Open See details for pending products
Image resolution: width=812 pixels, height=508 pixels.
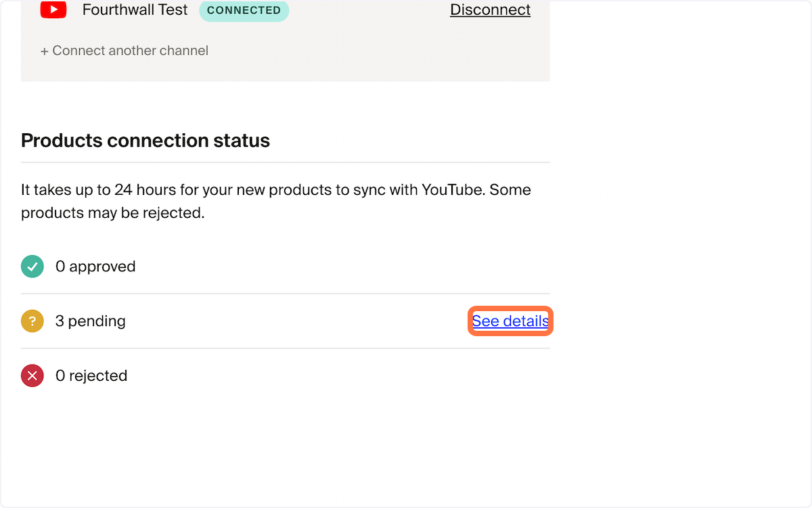(510, 321)
